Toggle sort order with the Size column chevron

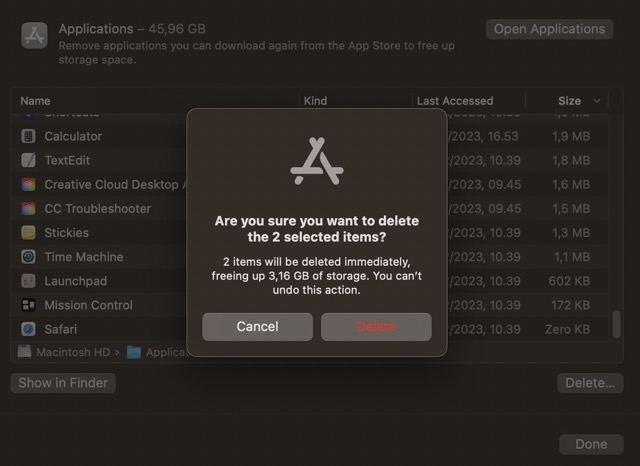coord(598,101)
